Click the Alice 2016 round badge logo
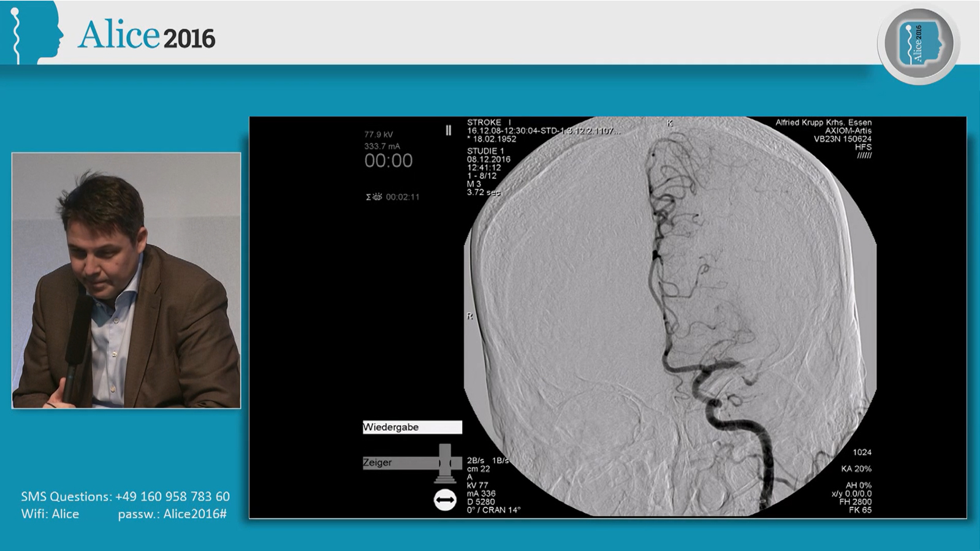This screenshot has width=980, height=551. [918, 44]
